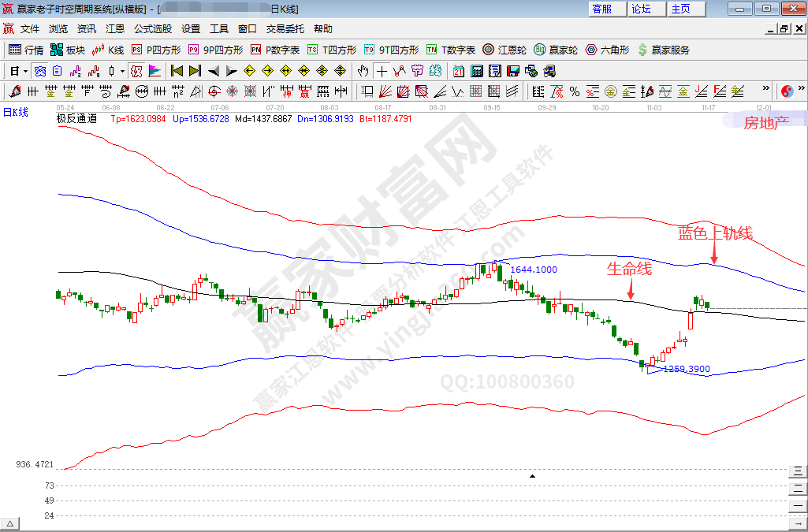Open the 日 period dropdown arrow
This screenshot has height=532, width=808.
click(26, 71)
